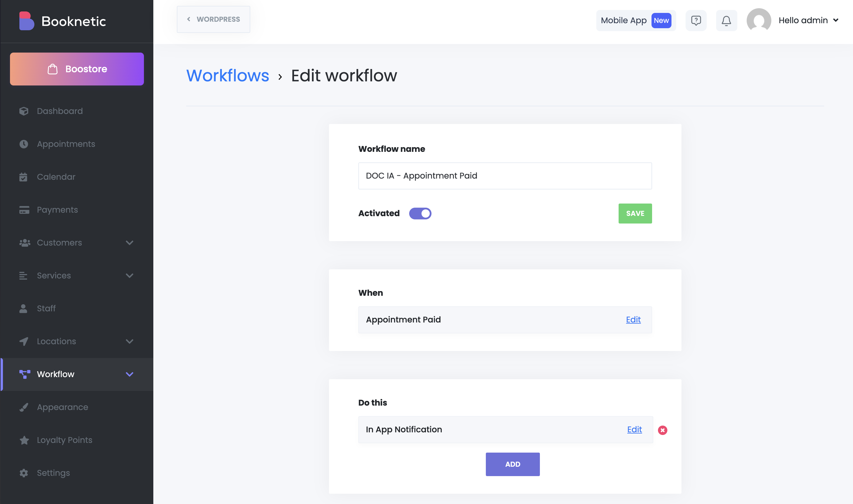Screen dimensions: 853x504
Task: Open the help question-mark icon
Action: (696, 21)
